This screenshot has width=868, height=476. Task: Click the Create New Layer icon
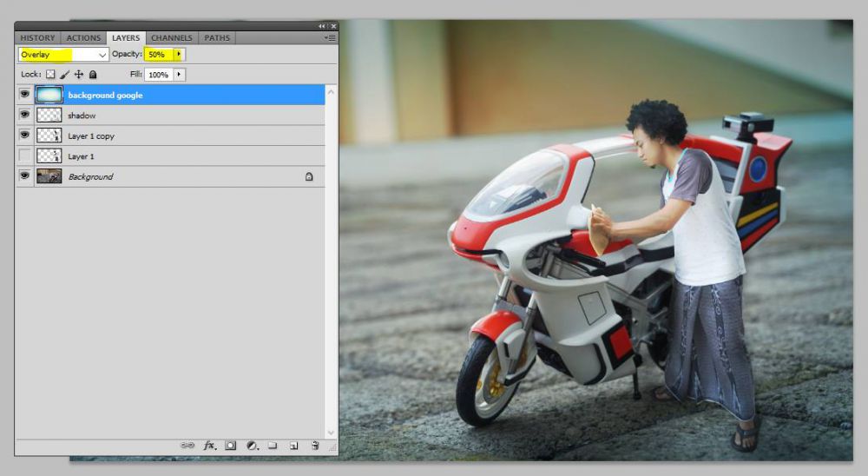294,445
